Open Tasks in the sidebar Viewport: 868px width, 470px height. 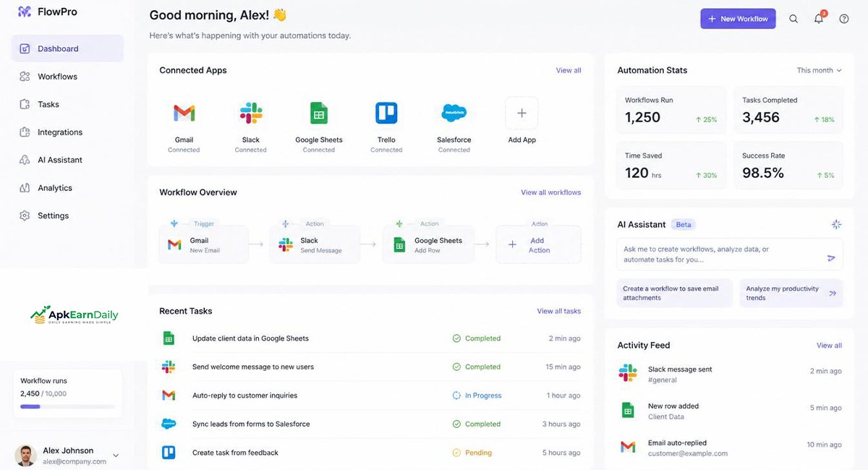point(67,104)
